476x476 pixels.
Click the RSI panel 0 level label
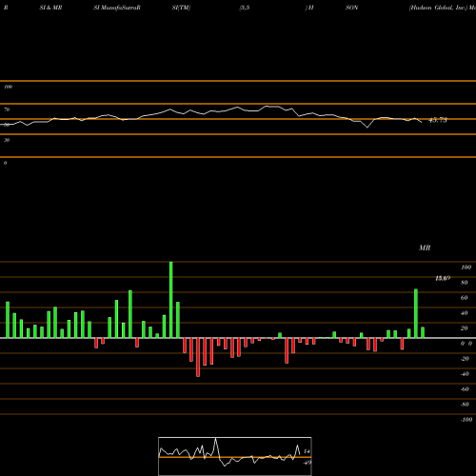pos(5,163)
